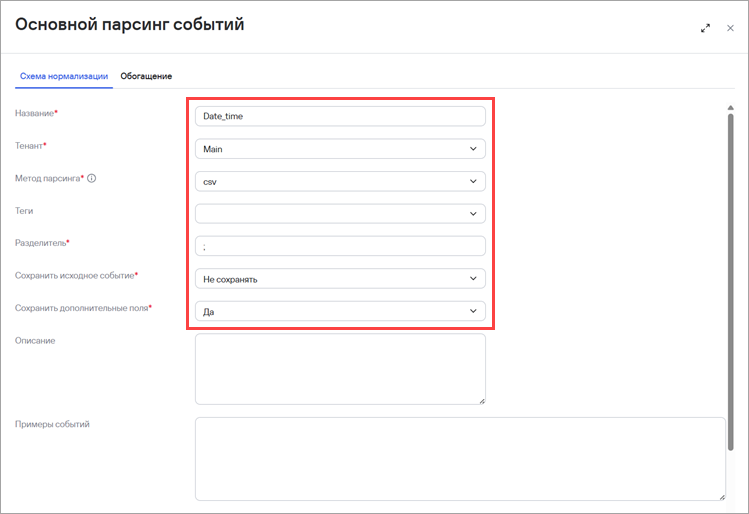Image resolution: width=749 pixels, height=514 pixels.
Task: Click inside the Примеры событий text area
Action: [460, 459]
